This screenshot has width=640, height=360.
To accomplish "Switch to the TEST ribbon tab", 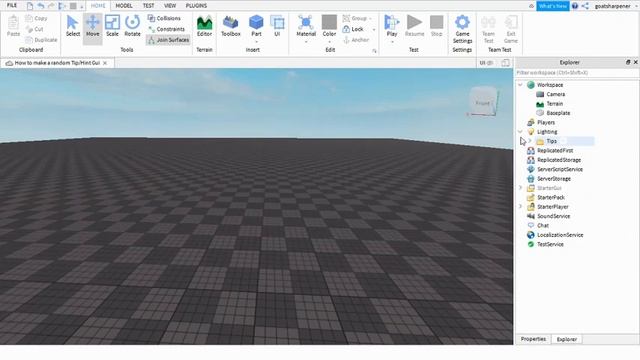I will point(148,6).
